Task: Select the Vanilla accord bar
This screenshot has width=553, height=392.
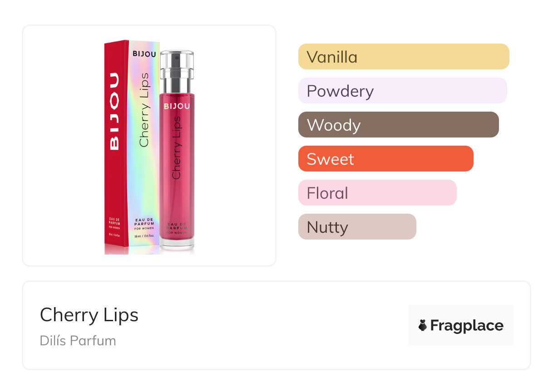Action: 403,57
